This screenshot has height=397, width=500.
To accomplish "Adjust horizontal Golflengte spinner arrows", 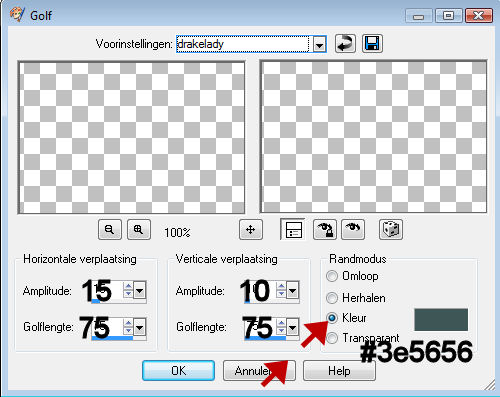I will [128, 326].
